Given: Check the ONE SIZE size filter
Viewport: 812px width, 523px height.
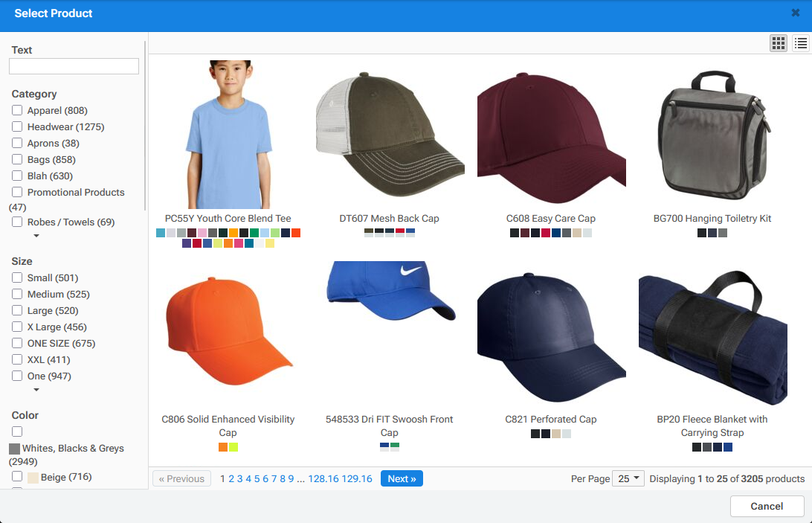Looking at the screenshot, I should (x=17, y=343).
